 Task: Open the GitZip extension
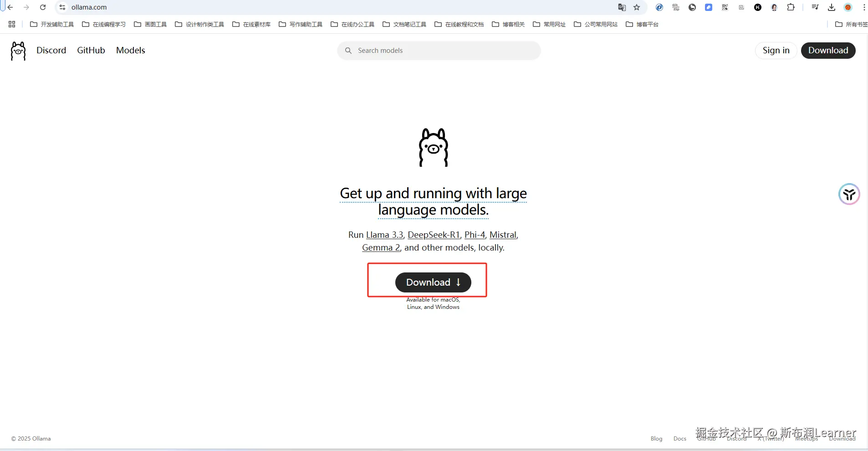coord(676,7)
